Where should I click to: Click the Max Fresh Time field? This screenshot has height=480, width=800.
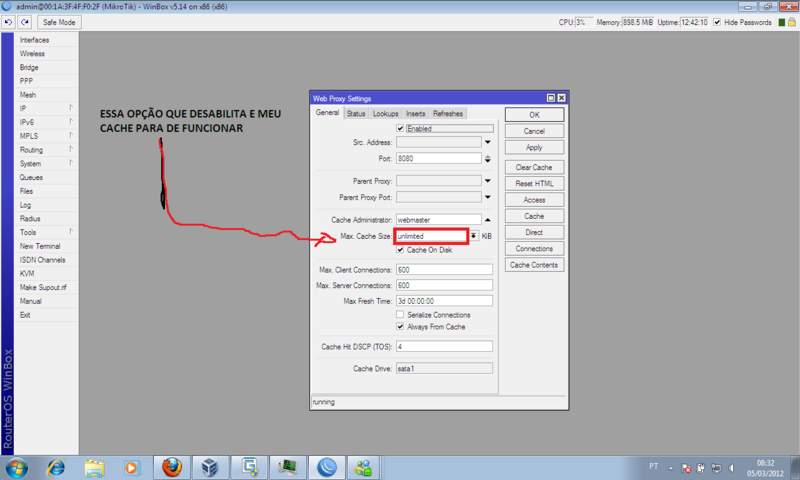[444, 301]
